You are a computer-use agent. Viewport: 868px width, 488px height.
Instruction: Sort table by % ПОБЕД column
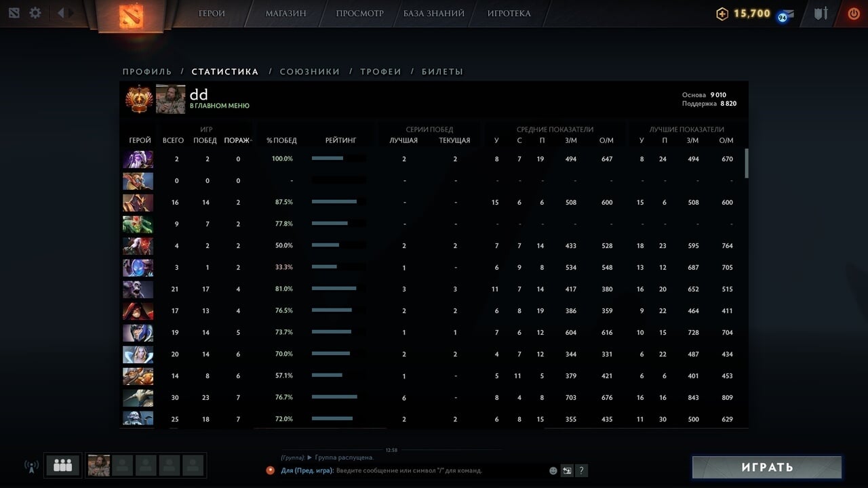point(281,140)
